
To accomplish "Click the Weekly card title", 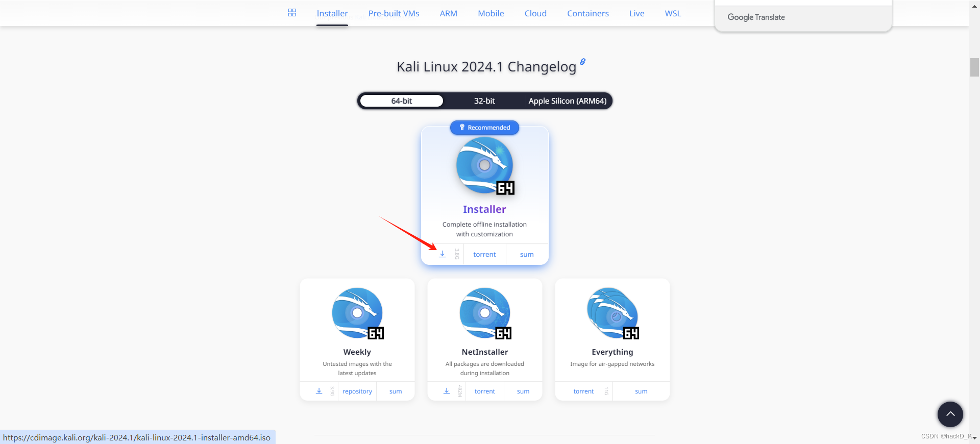I will click(x=357, y=352).
